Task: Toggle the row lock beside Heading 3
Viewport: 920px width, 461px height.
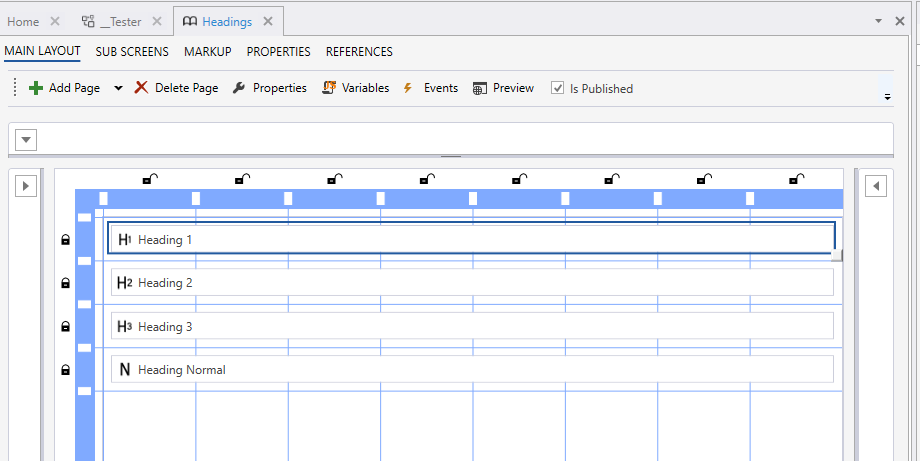Action: (66, 327)
